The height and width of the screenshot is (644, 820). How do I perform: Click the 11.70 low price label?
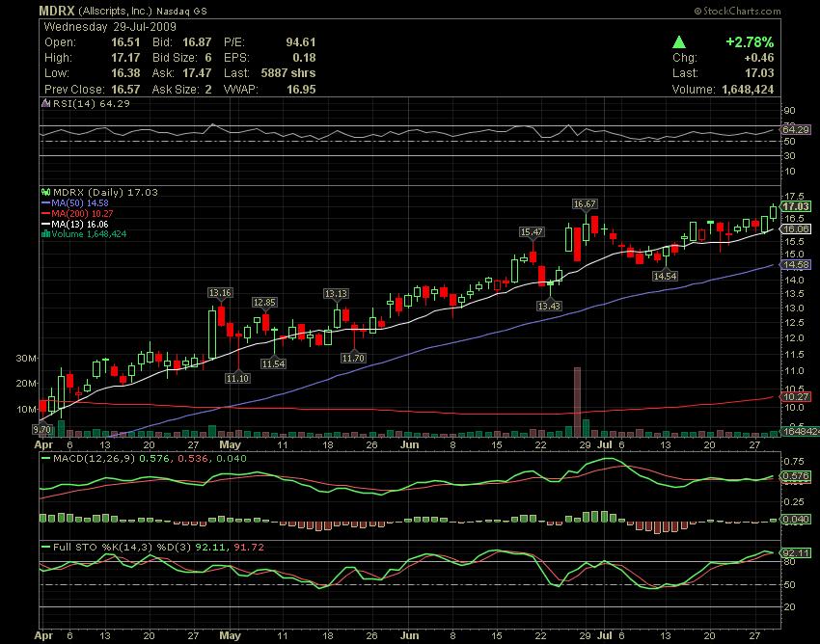tap(353, 358)
